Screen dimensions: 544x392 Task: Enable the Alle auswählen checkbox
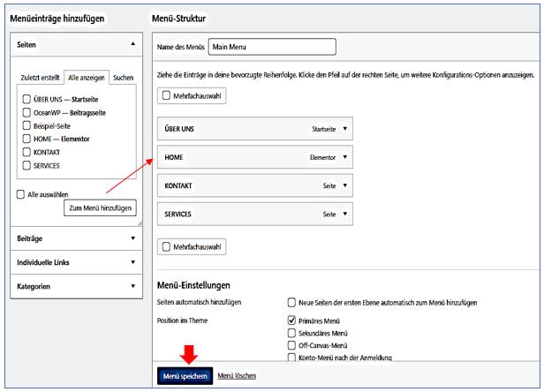pyautogui.click(x=20, y=194)
